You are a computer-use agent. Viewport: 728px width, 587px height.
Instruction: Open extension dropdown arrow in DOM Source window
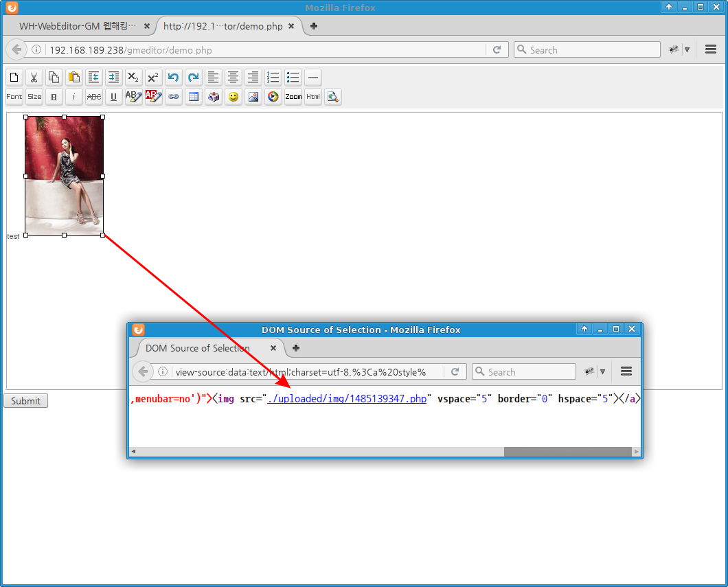602,371
